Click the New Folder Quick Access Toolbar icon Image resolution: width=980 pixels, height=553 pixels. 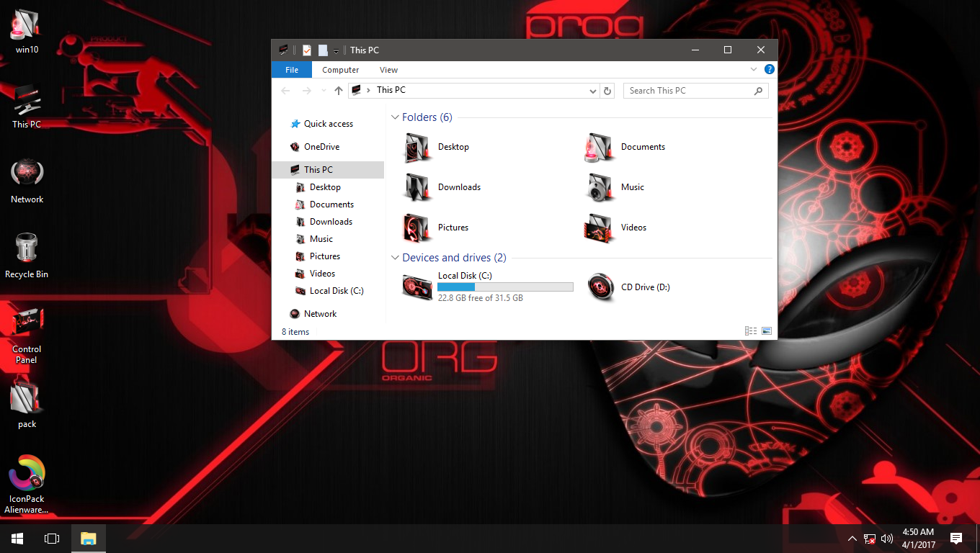[x=321, y=50]
